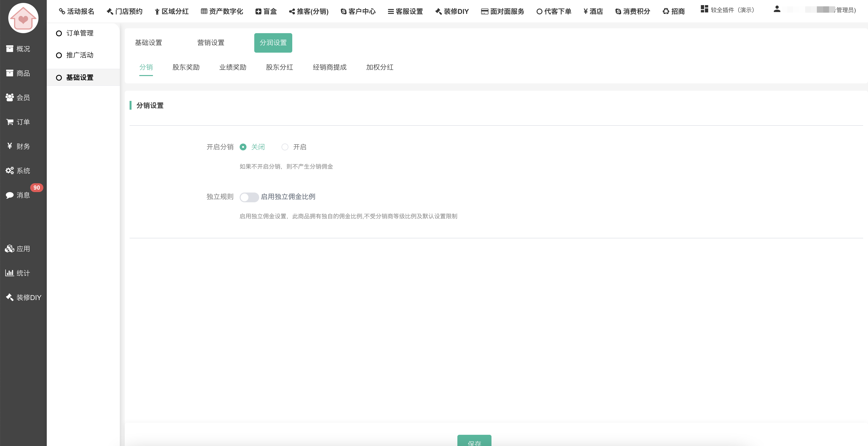868x446 pixels.
Task: Open the 统计 bar chart icon
Action: [x=9, y=273]
